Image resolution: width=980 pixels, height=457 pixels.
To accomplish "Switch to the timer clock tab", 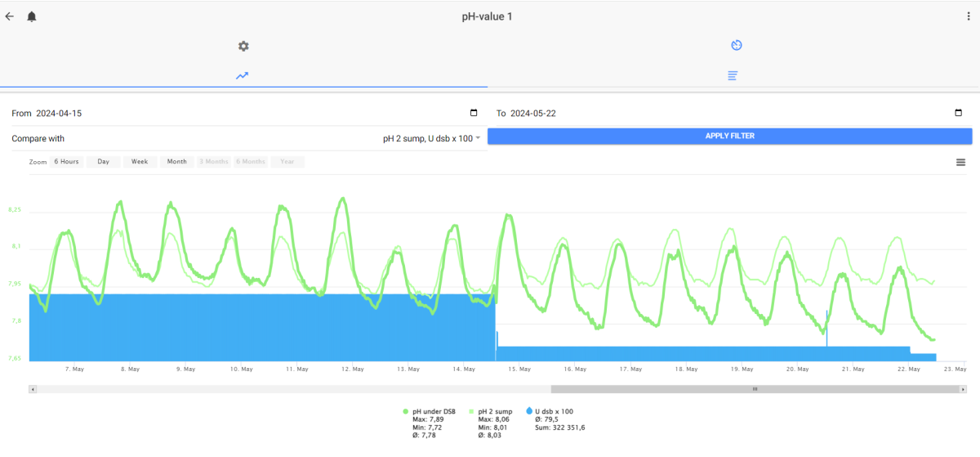I will 736,45.
